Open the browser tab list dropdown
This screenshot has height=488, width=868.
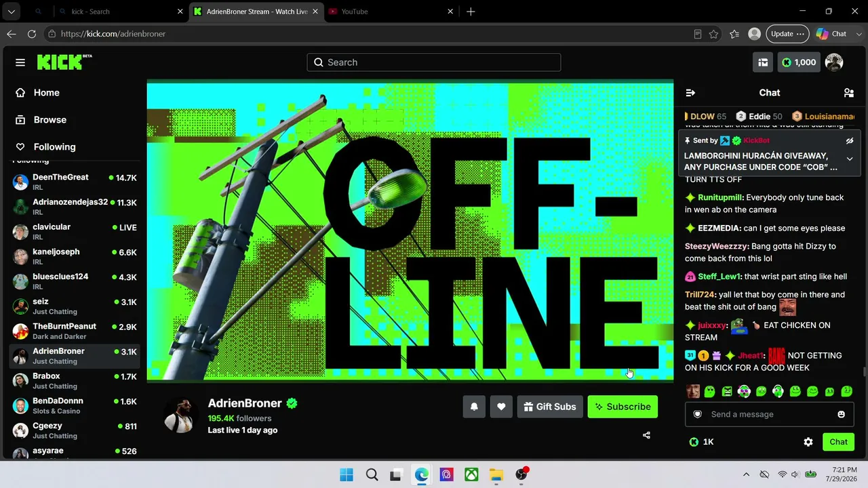(12, 12)
